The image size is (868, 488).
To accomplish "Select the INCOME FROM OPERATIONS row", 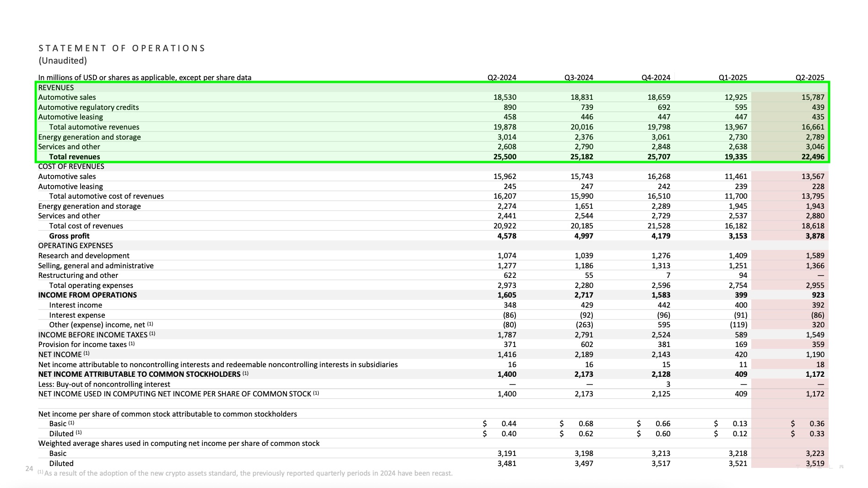I will pos(87,295).
